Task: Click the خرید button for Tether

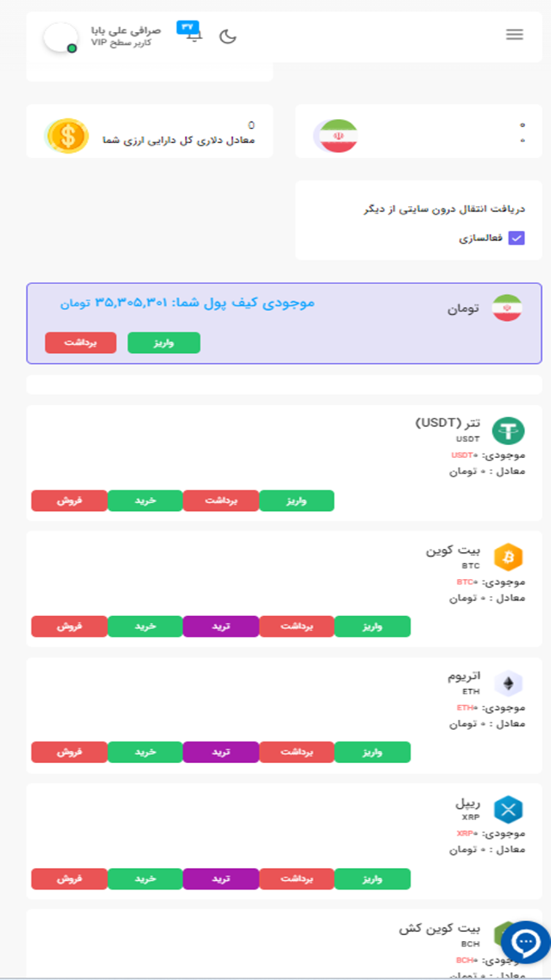Action: tap(145, 500)
